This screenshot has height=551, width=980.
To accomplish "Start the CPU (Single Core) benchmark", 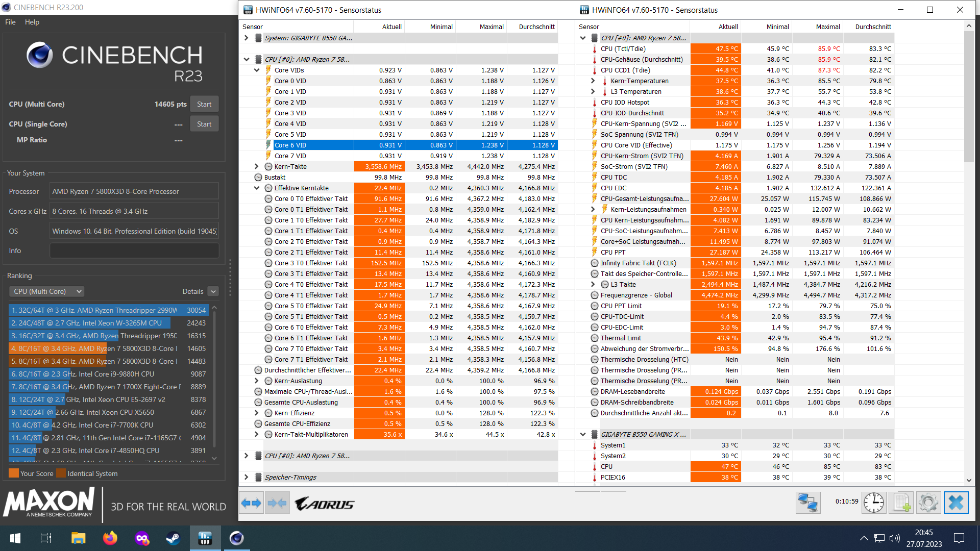I will [x=204, y=124].
